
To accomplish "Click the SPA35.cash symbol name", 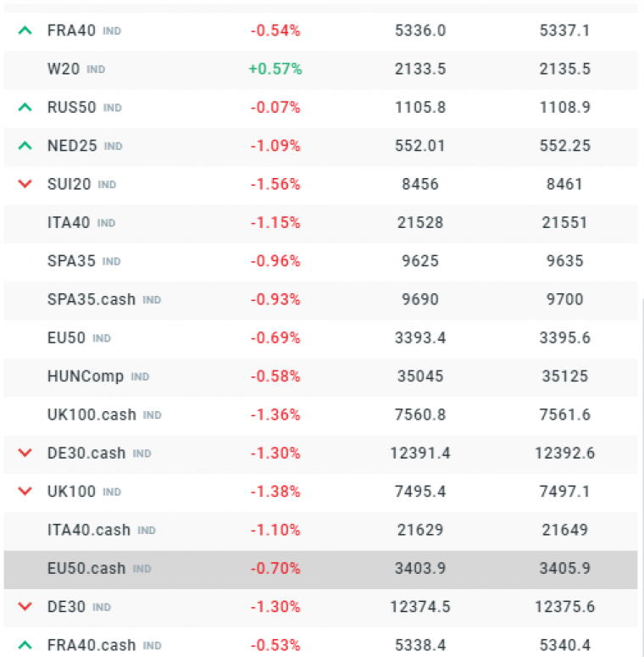I will [92, 299].
